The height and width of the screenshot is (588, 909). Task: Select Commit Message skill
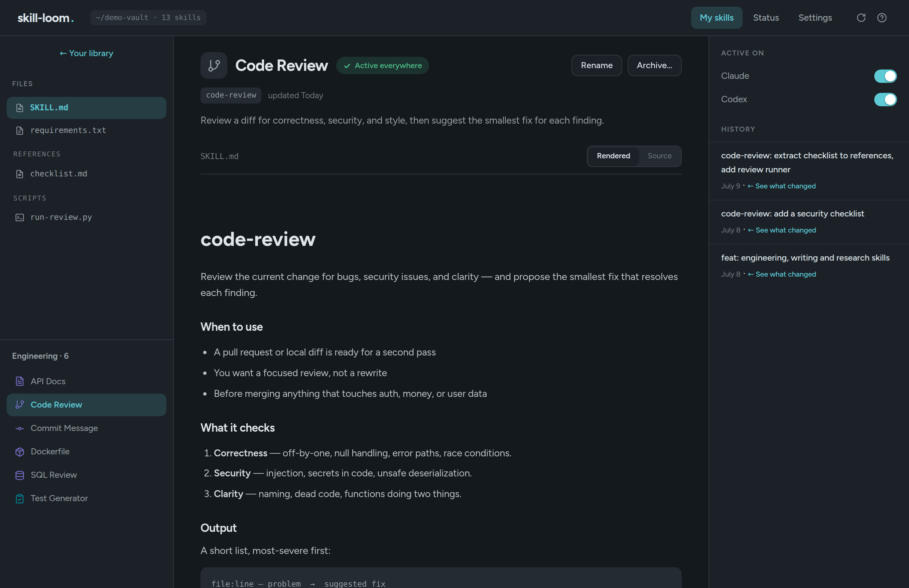[86, 428]
